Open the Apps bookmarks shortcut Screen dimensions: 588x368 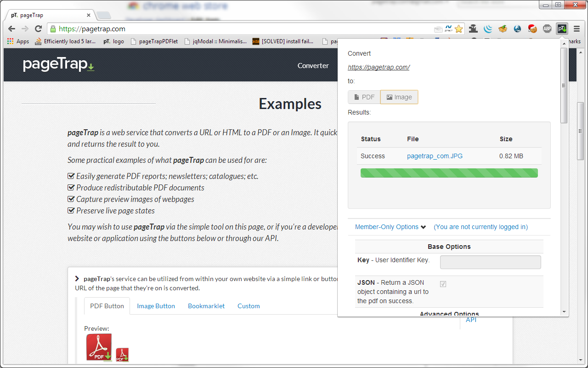click(x=18, y=41)
